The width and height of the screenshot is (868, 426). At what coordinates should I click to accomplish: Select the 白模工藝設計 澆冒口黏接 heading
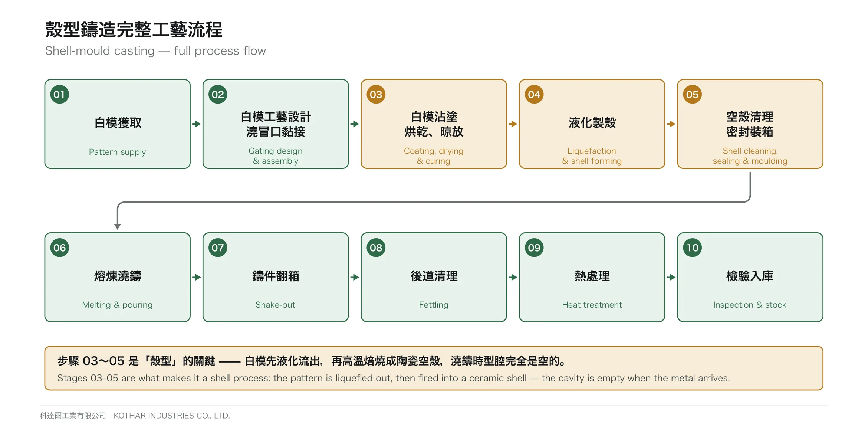276,124
